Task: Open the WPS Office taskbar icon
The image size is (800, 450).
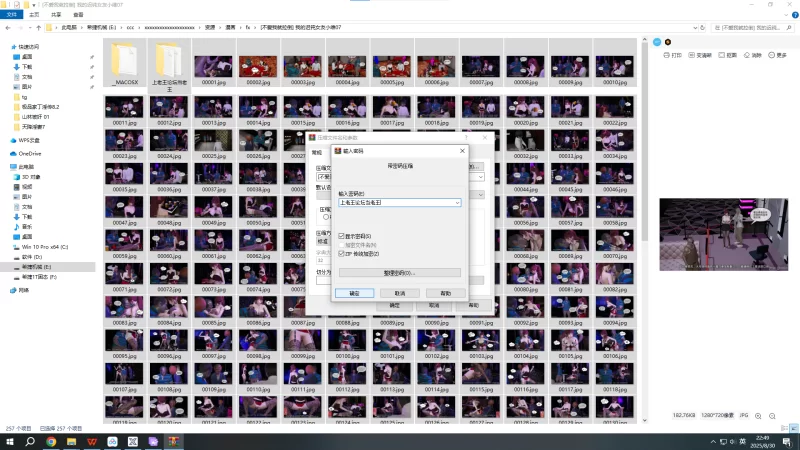Action: (x=92, y=441)
